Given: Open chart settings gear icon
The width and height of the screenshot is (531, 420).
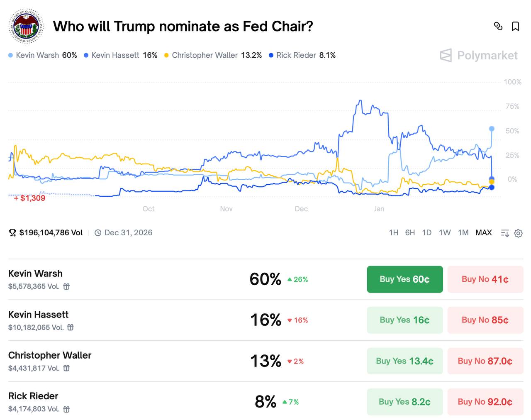Looking at the screenshot, I should click(x=518, y=233).
